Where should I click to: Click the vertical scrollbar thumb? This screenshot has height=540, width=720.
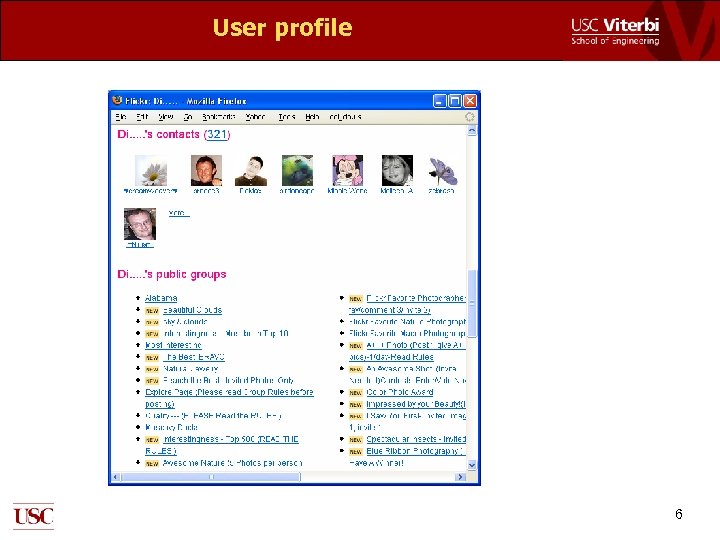472,304
